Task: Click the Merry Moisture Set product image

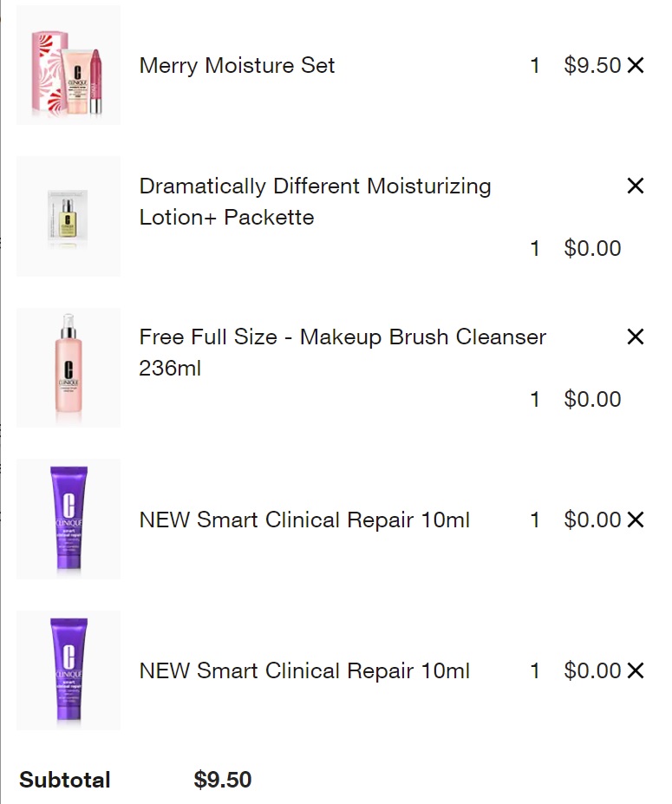Action: (69, 65)
